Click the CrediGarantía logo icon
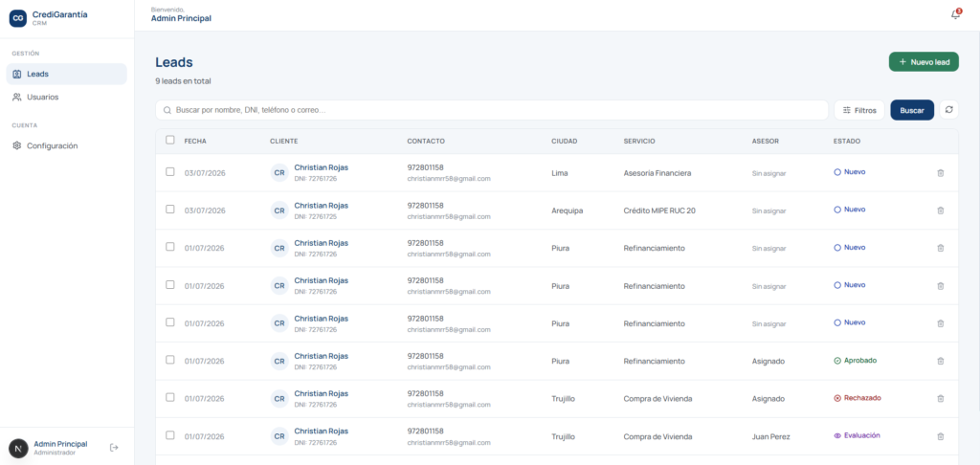980x465 pixels. click(x=18, y=18)
